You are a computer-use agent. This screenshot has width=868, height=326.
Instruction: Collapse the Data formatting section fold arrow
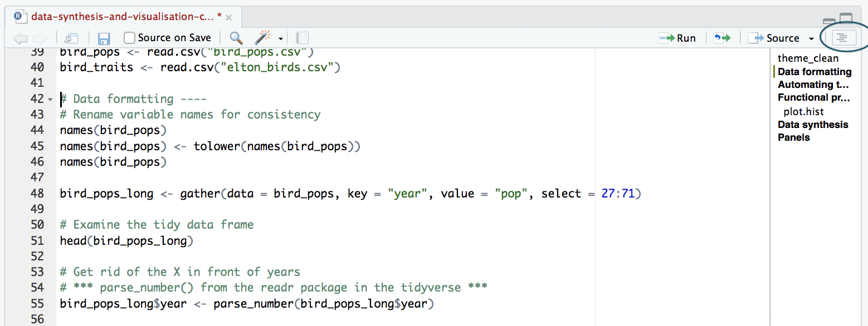[x=50, y=100]
